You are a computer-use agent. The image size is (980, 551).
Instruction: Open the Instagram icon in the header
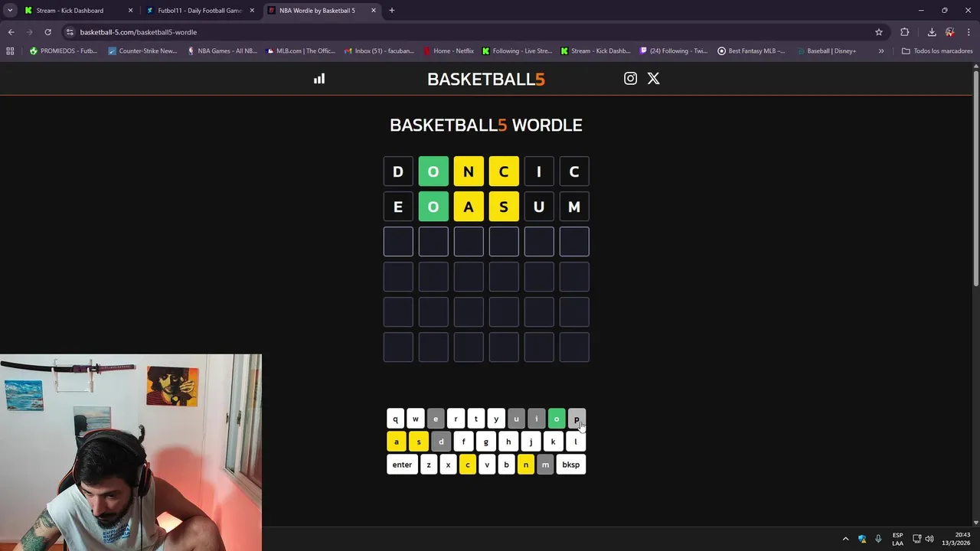tap(630, 78)
